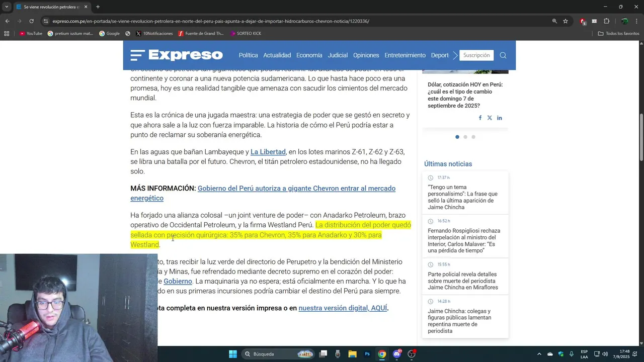Open the 'Tengo un tema personalísimo' news item
This screenshot has width=644, height=362.
[x=463, y=197]
